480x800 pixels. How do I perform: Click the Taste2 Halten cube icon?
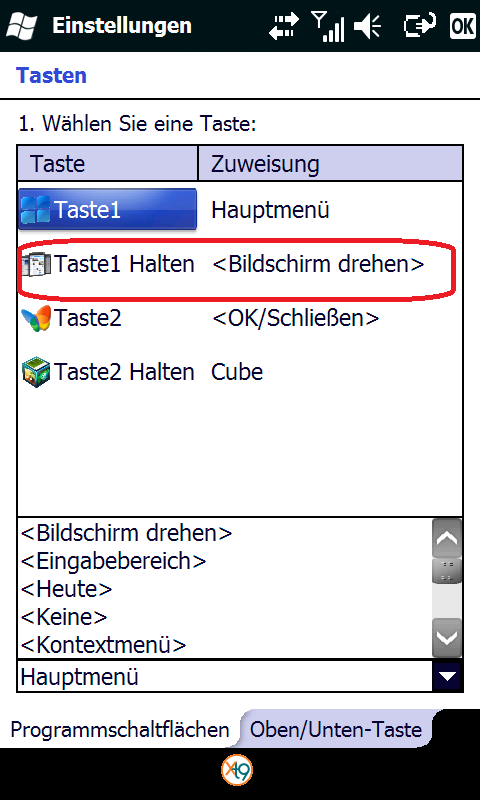[x=36, y=372]
